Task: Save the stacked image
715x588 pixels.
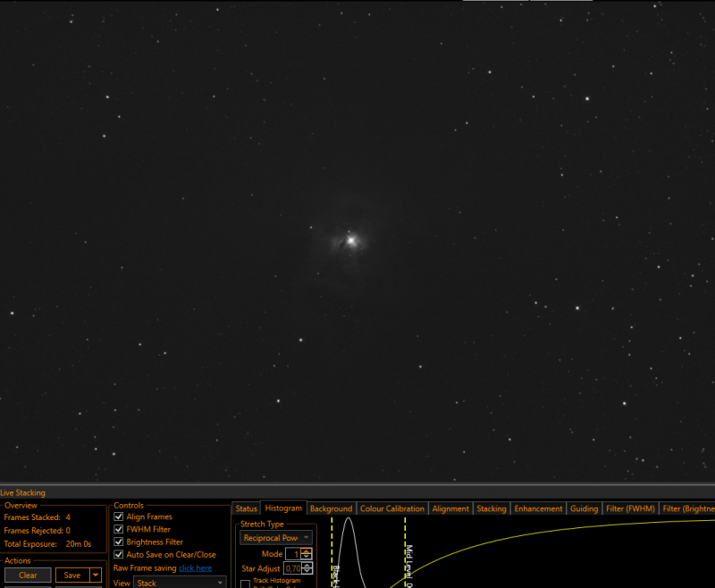Action: (x=72, y=575)
